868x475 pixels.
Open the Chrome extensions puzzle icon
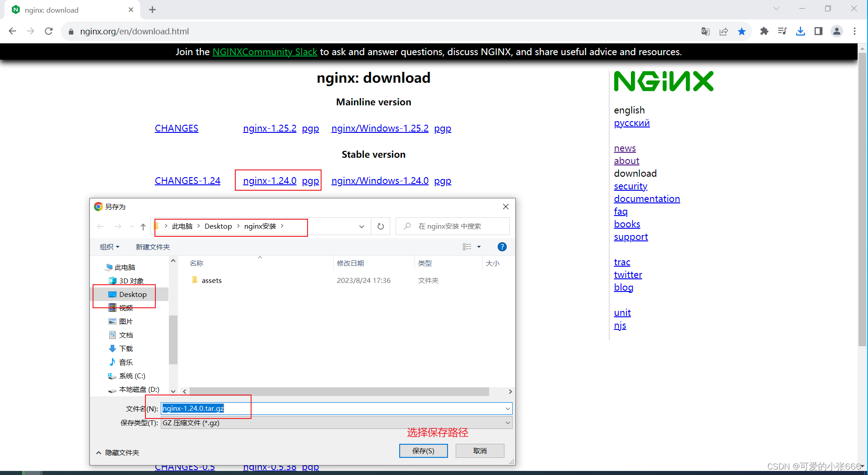coord(764,31)
